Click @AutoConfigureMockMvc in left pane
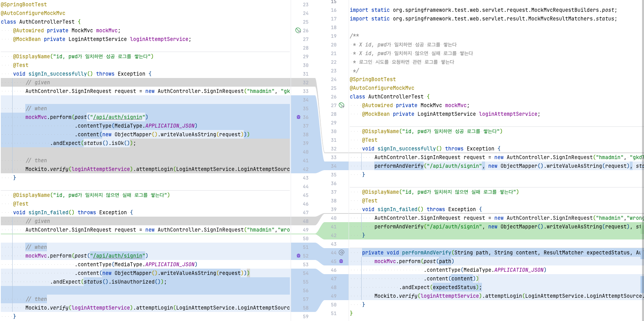 click(33, 13)
